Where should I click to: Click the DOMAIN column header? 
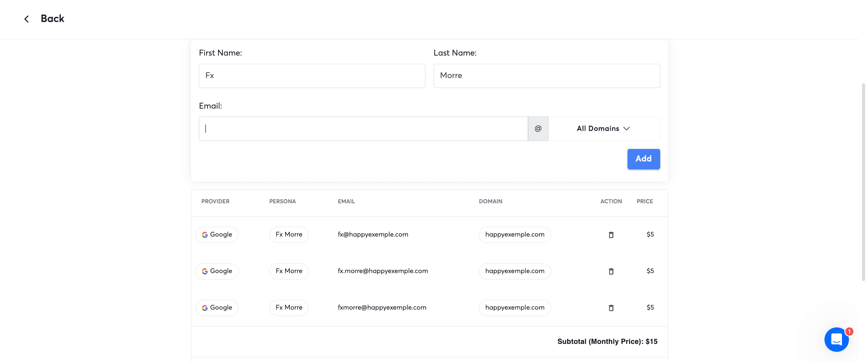tap(490, 201)
